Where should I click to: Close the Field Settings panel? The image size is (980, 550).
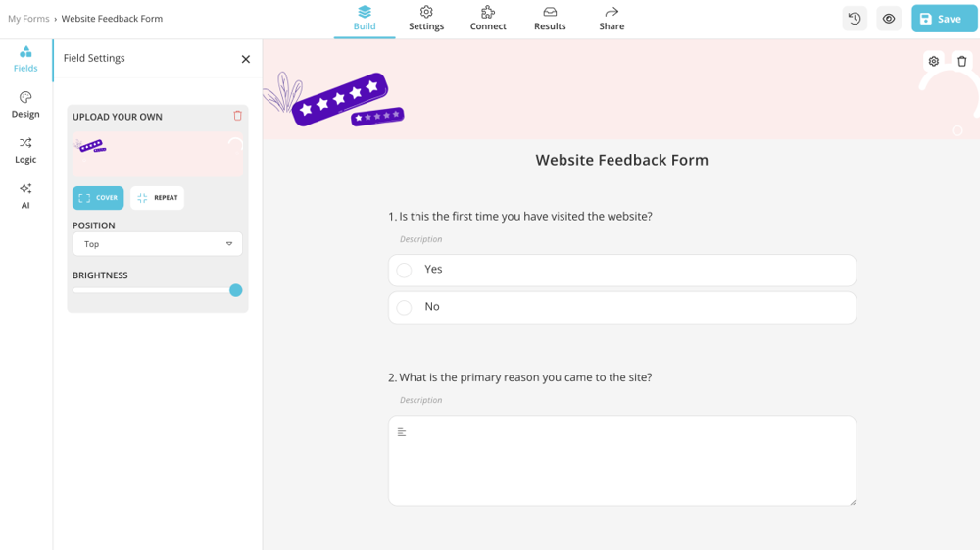[x=246, y=59]
